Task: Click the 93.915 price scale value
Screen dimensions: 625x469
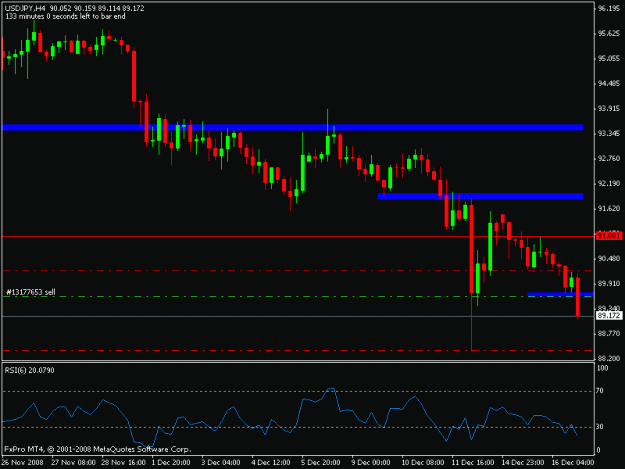Action: pyautogui.click(x=609, y=108)
